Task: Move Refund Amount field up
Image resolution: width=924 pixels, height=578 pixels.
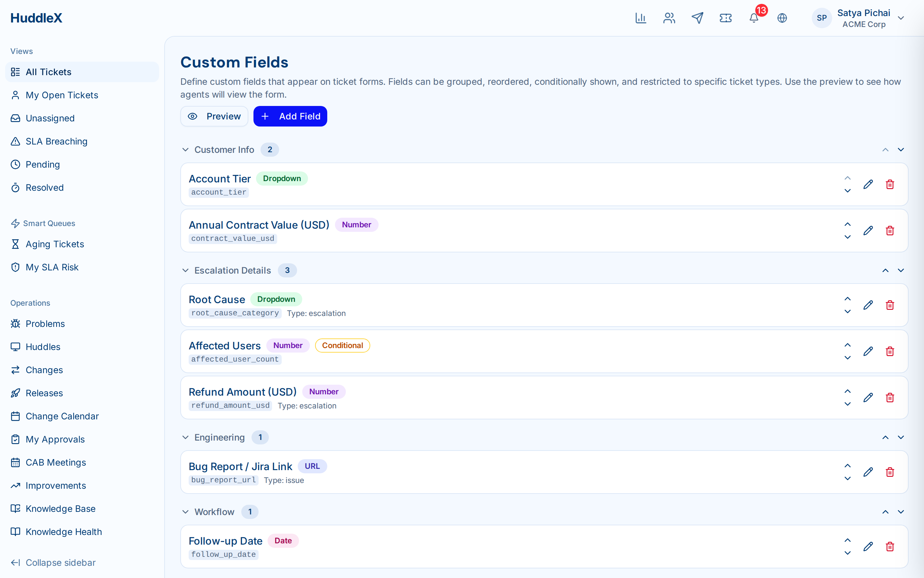Action: (x=847, y=391)
